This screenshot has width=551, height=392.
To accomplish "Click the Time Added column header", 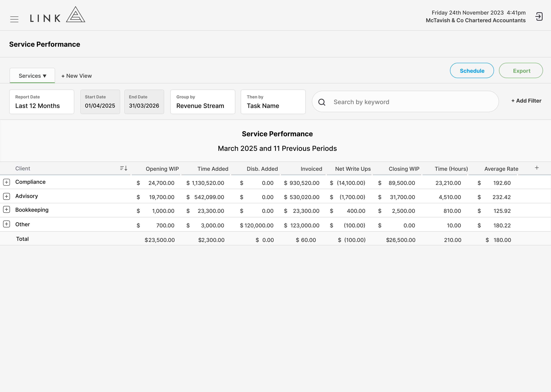I will coord(213,169).
